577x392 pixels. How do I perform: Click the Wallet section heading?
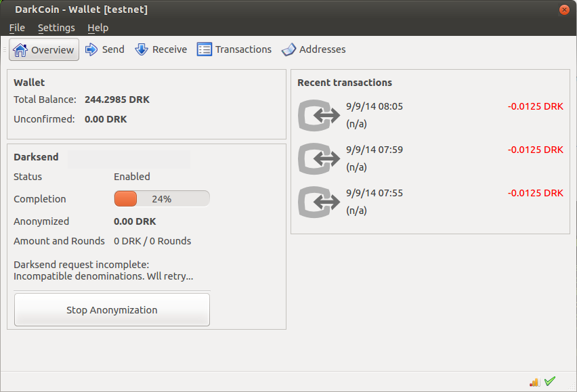coord(29,83)
